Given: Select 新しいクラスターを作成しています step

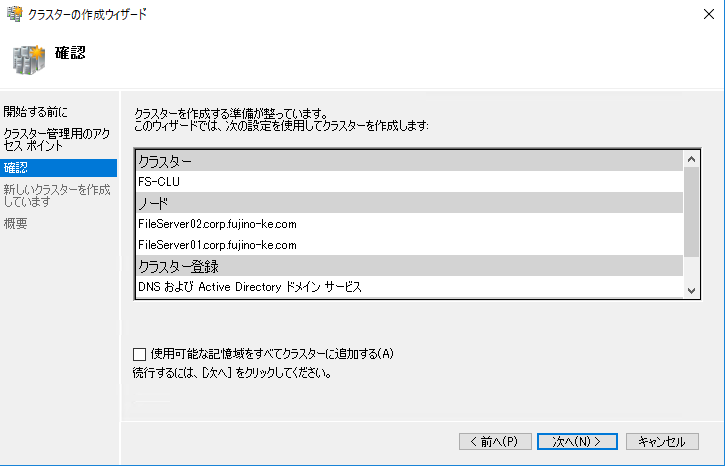Looking at the screenshot, I should (x=56, y=196).
